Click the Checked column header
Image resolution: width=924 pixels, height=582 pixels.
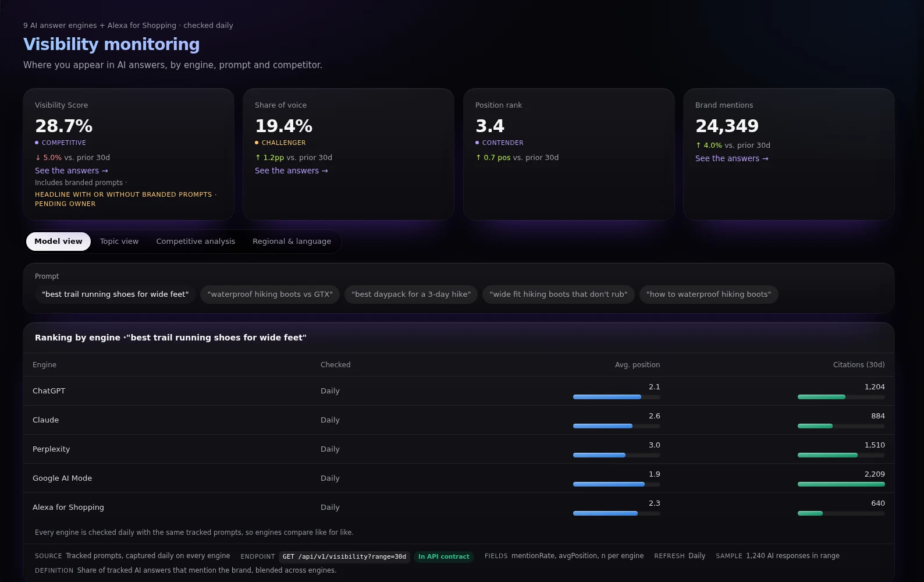336,365
